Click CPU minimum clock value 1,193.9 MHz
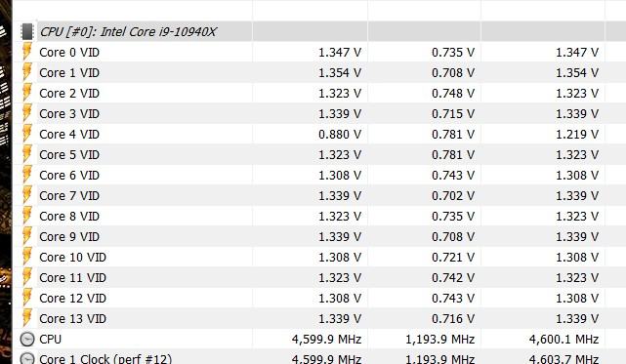The height and width of the screenshot is (364, 626). pyautogui.click(x=439, y=340)
